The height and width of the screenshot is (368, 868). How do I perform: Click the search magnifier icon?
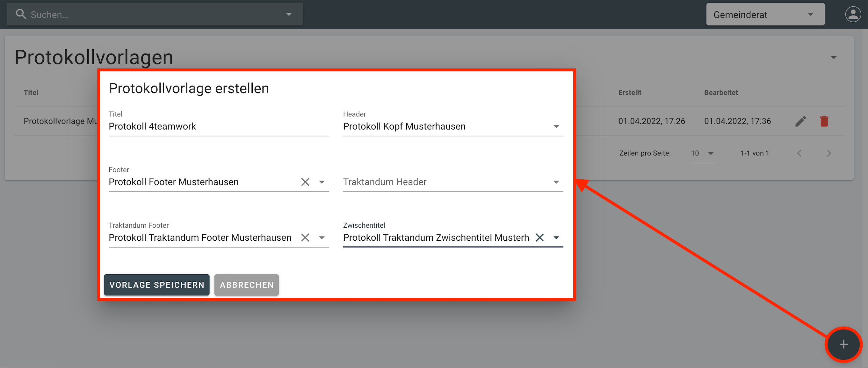coord(21,14)
